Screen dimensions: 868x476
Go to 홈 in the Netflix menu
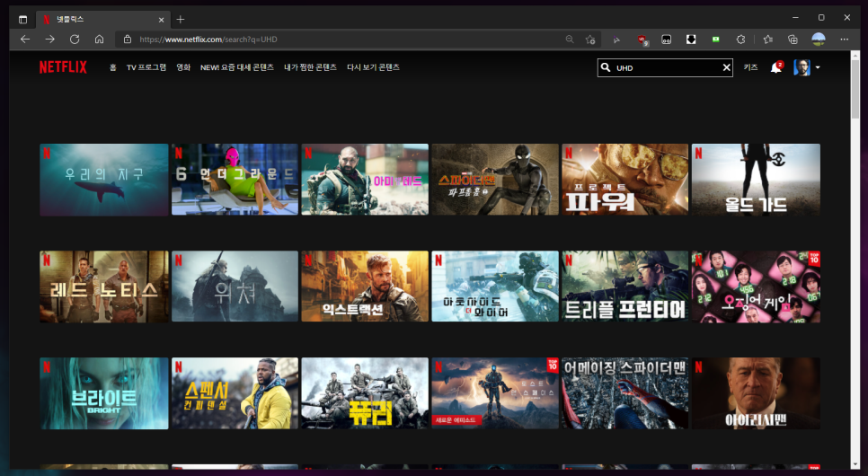point(113,67)
